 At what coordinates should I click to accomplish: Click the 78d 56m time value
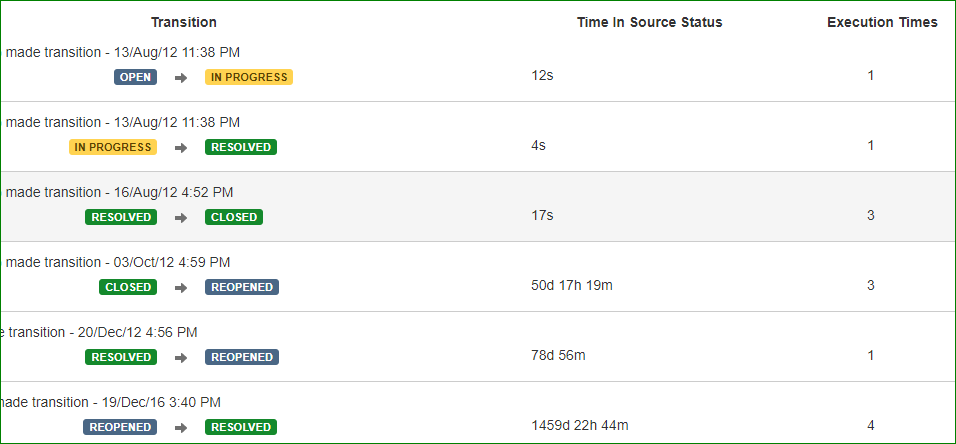(x=558, y=355)
